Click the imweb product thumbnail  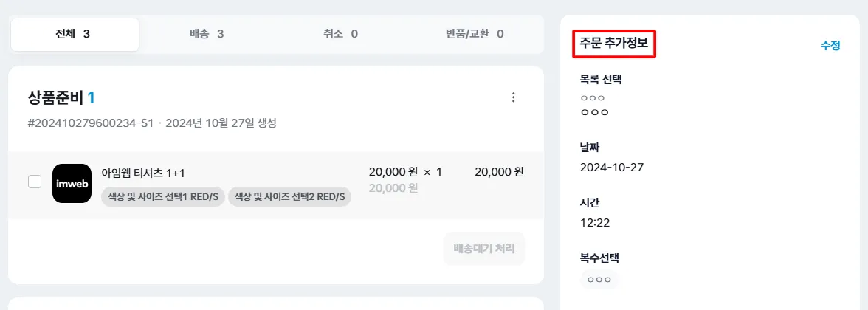(72, 183)
